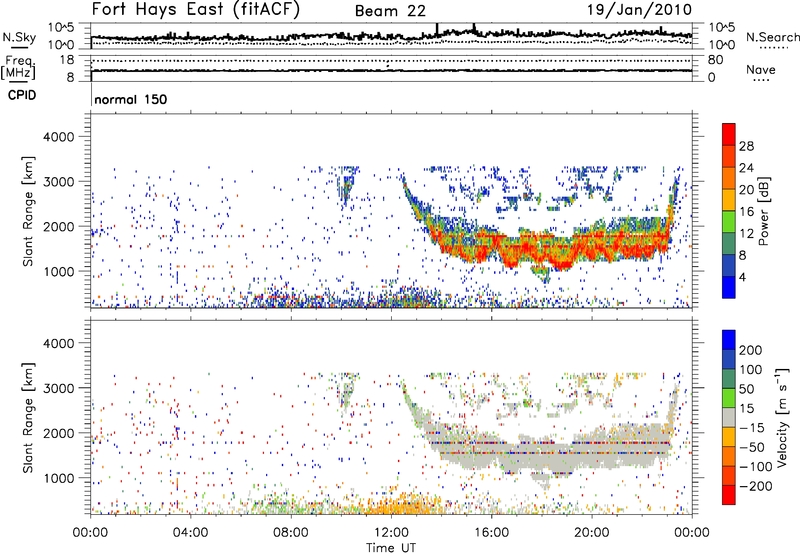Click the '18' frequency tick label
The height and width of the screenshot is (554, 800).
[67, 60]
